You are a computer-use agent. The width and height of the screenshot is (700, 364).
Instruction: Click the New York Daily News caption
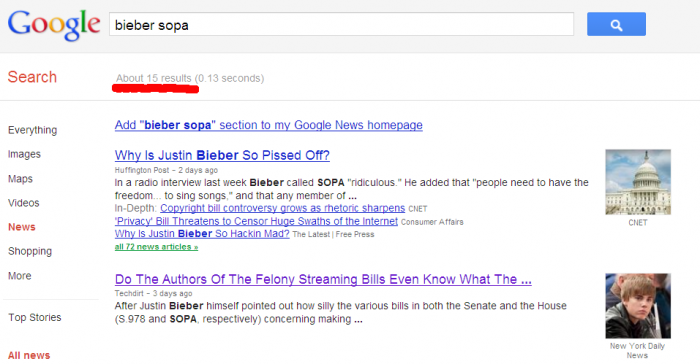[x=638, y=351]
